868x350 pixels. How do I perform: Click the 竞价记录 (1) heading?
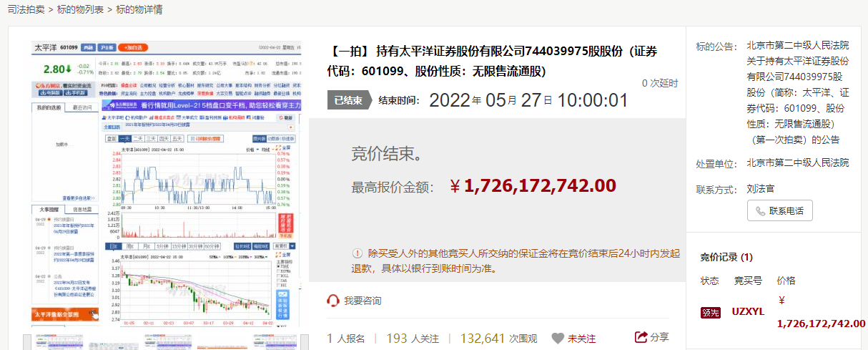click(x=726, y=257)
